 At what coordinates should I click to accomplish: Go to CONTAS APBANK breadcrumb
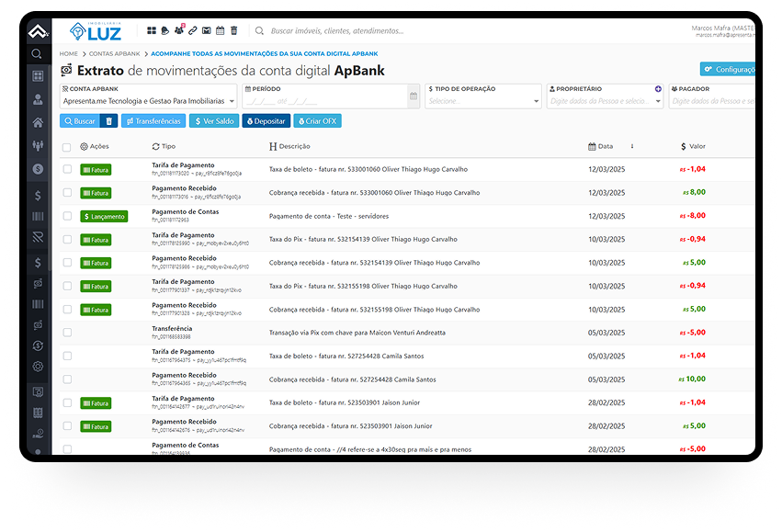coord(115,54)
